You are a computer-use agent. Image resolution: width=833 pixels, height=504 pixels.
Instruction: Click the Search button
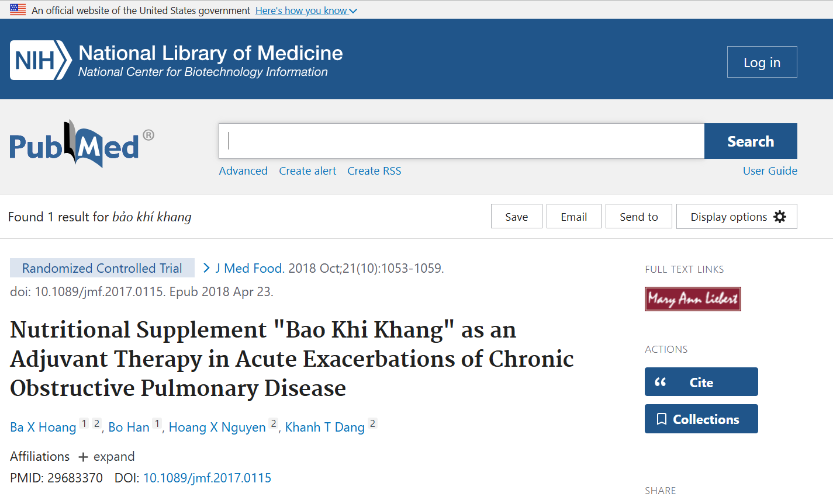pos(750,141)
